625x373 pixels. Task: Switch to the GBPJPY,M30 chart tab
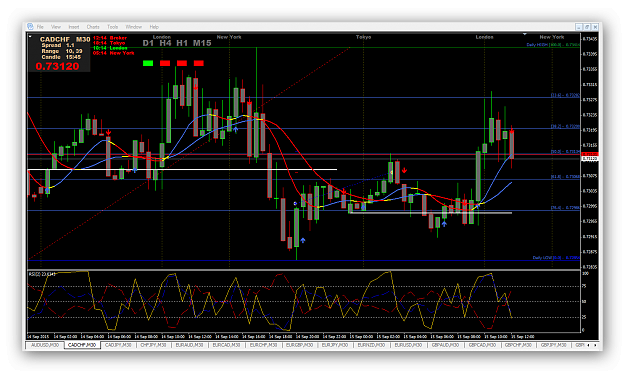[554, 345]
